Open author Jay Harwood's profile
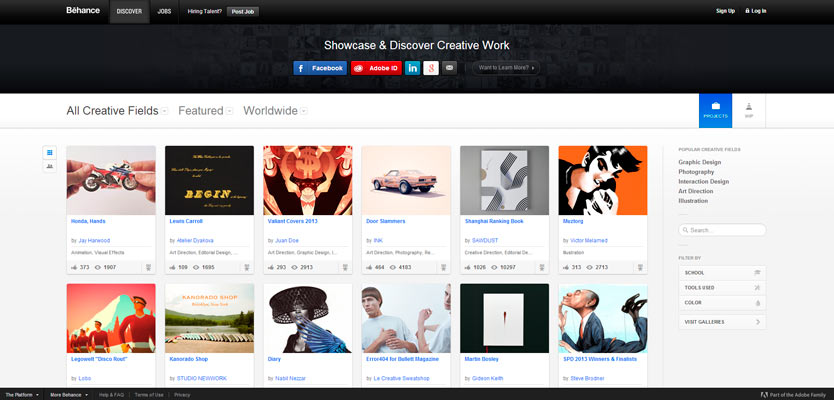This screenshot has height=400, width=834. 94,240
